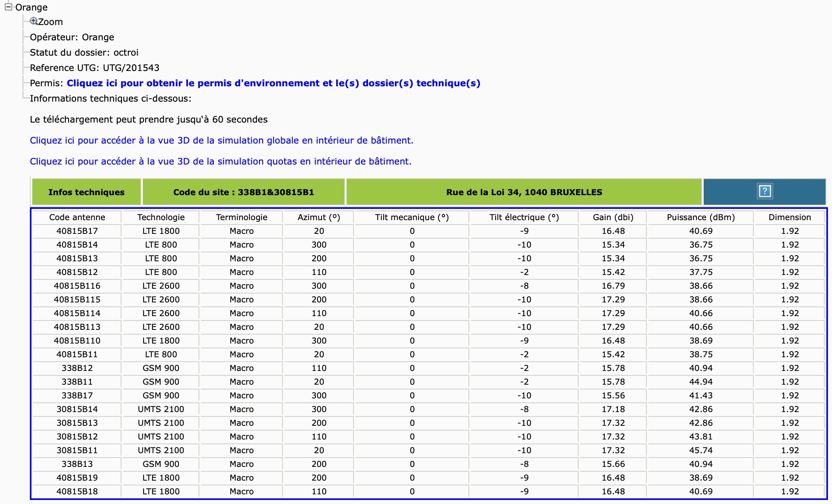The width and height of the screenshot is (832, 504).
Task: Select antenna code 40815B115 cell
Action: (77, 300)
